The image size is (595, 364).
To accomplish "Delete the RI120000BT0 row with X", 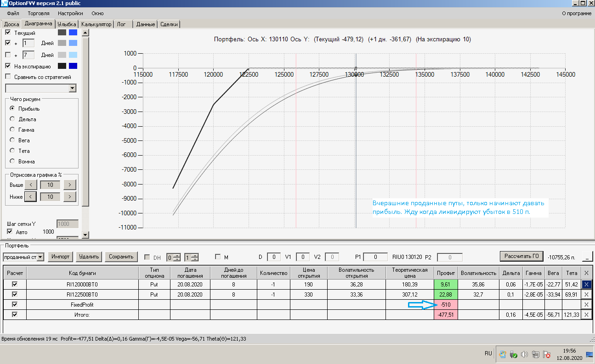I will [x=587, y=284].
